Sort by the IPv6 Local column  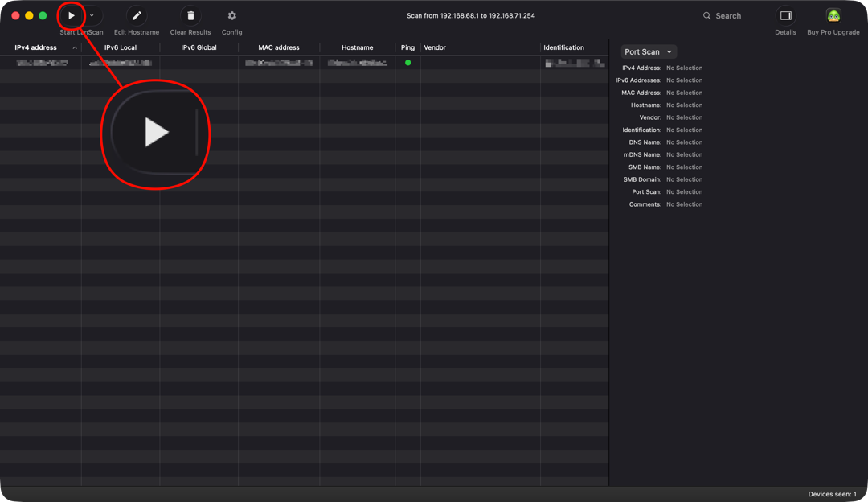click(121, 47)
